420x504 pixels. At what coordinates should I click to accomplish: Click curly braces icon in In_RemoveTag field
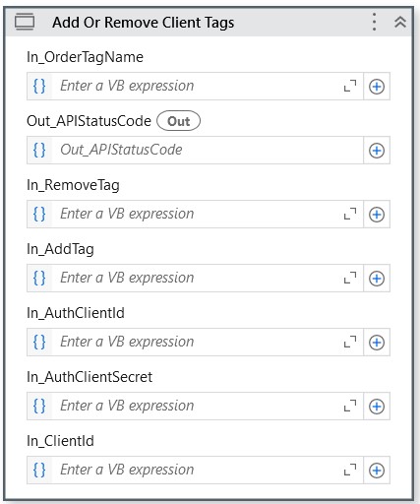(39, 215)
